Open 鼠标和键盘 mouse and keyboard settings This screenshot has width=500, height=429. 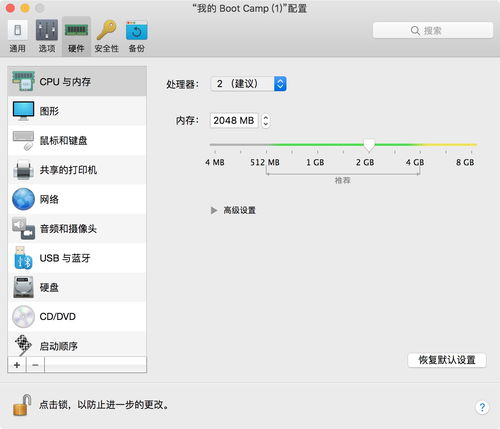[77, 140]
